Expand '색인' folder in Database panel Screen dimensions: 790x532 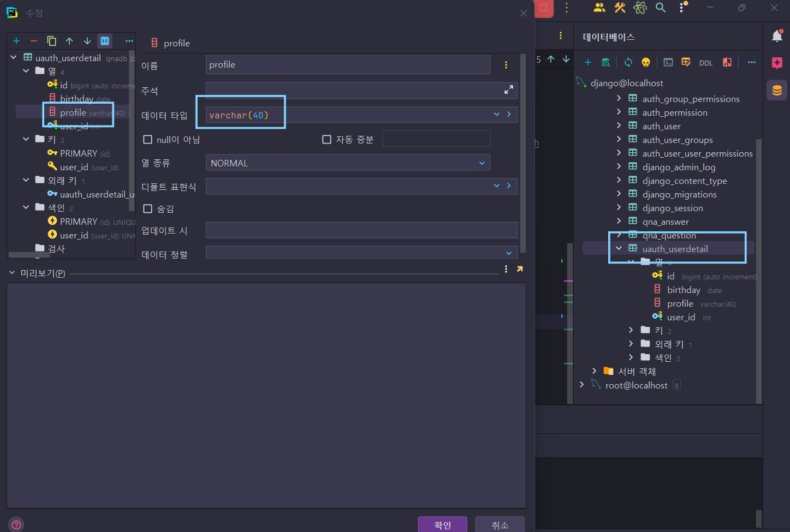631,357
